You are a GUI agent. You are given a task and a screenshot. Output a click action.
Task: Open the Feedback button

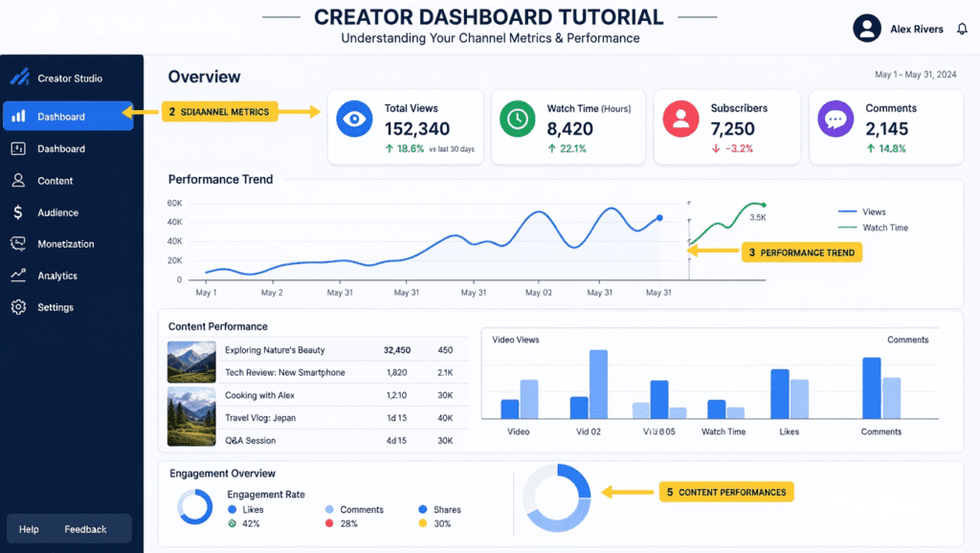85,529
